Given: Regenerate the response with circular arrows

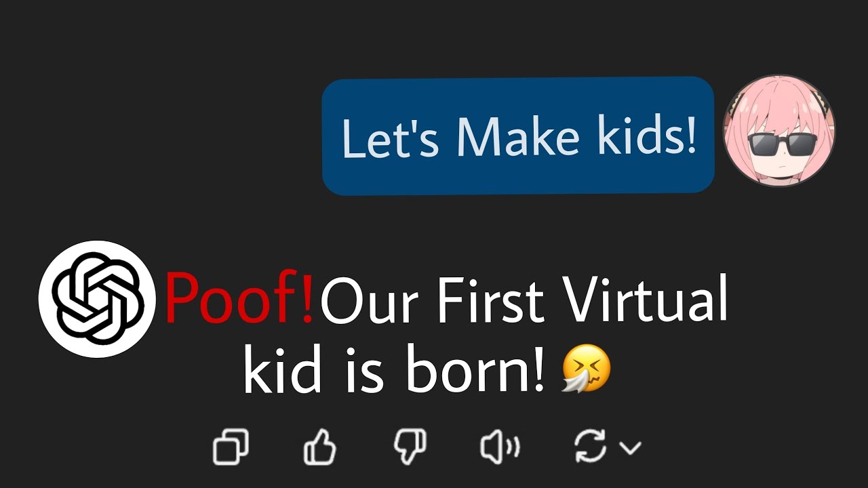Looking at the screenshot, I should (x=591, y=447).
